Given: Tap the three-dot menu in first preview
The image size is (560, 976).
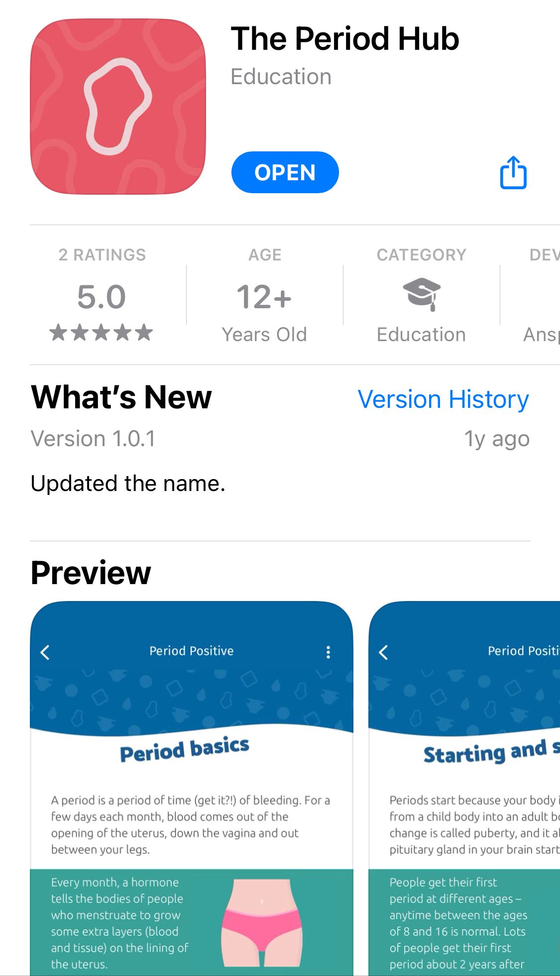Looking at the screenshot, I should [328, 652].
